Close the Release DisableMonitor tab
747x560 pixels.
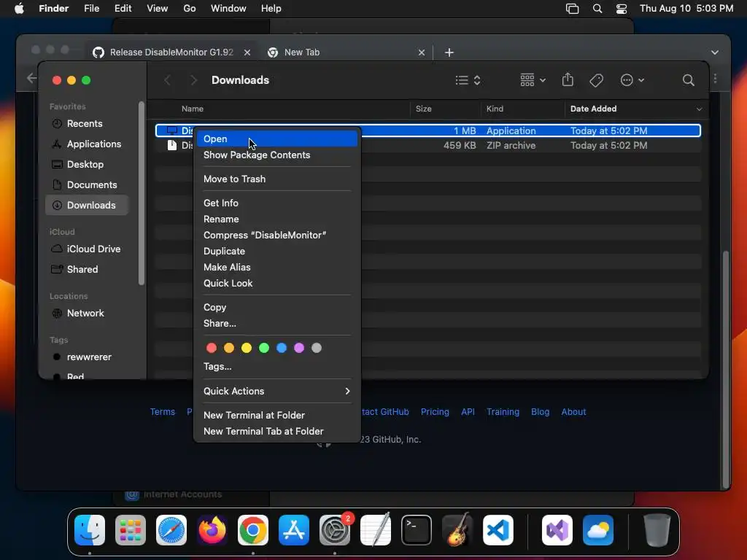click(x=247, y=52)
